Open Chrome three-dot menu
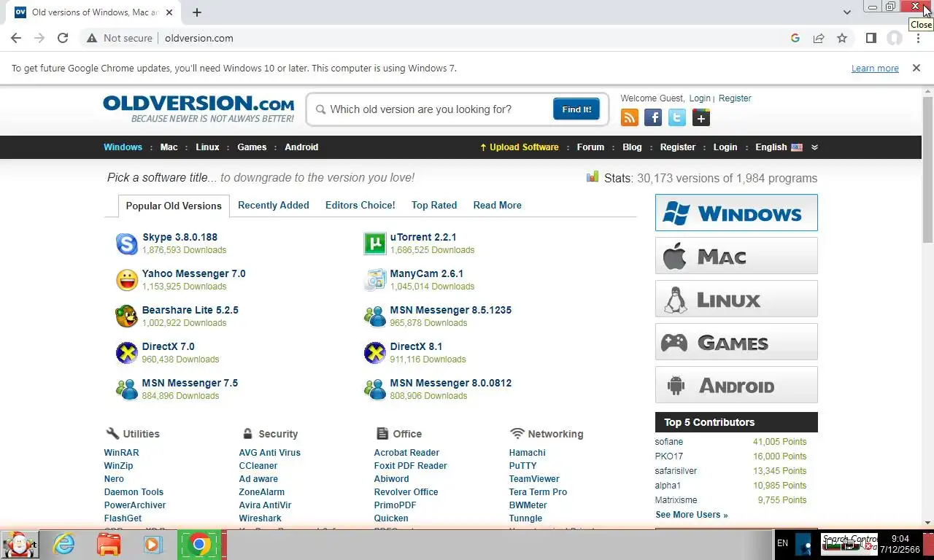 918,38
